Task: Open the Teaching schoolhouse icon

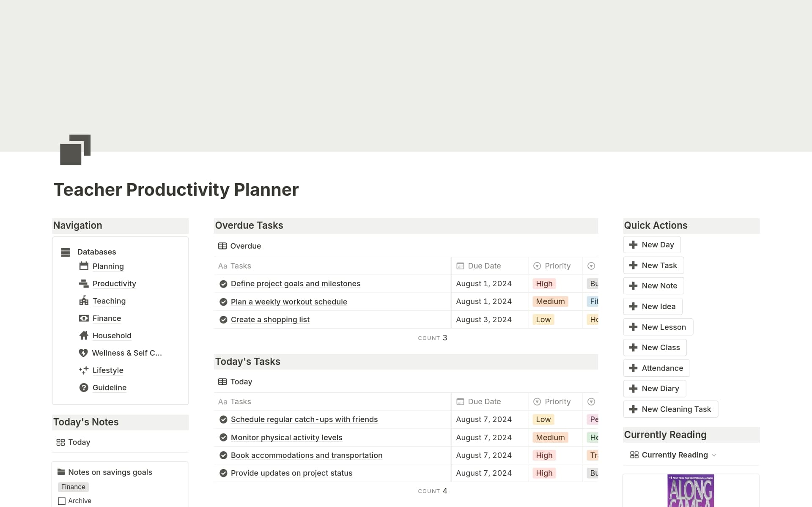Action: (x=83, y=301)
